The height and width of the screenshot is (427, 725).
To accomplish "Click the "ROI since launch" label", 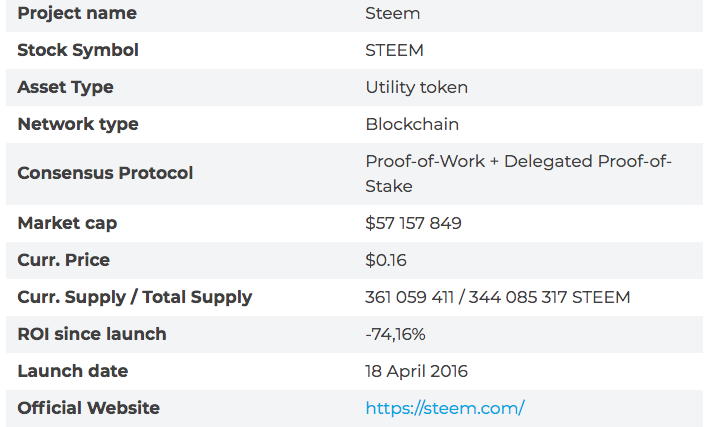I will (x=92, y=334).
